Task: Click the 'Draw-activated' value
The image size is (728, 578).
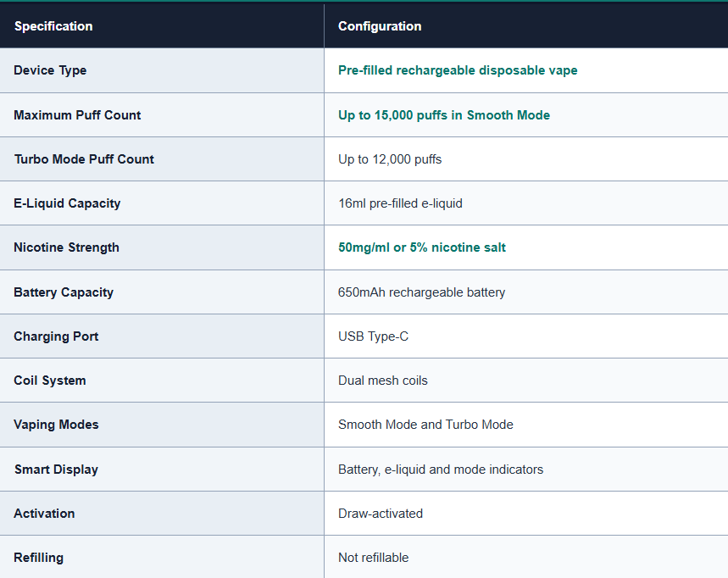Action: 381,514
